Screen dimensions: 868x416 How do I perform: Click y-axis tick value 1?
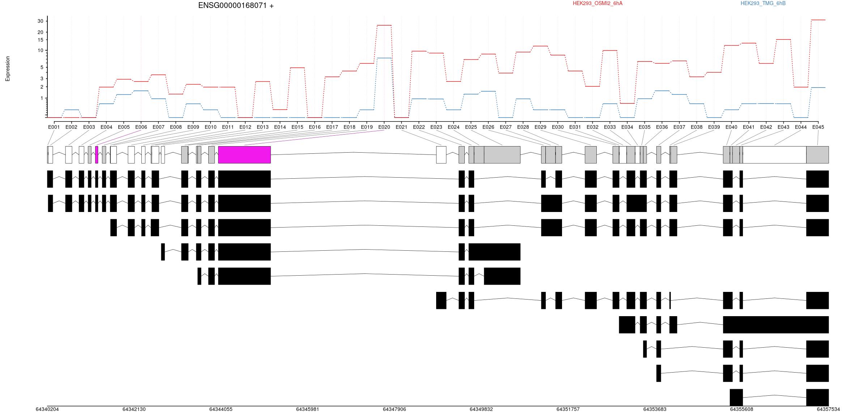[x=42, y=98]
